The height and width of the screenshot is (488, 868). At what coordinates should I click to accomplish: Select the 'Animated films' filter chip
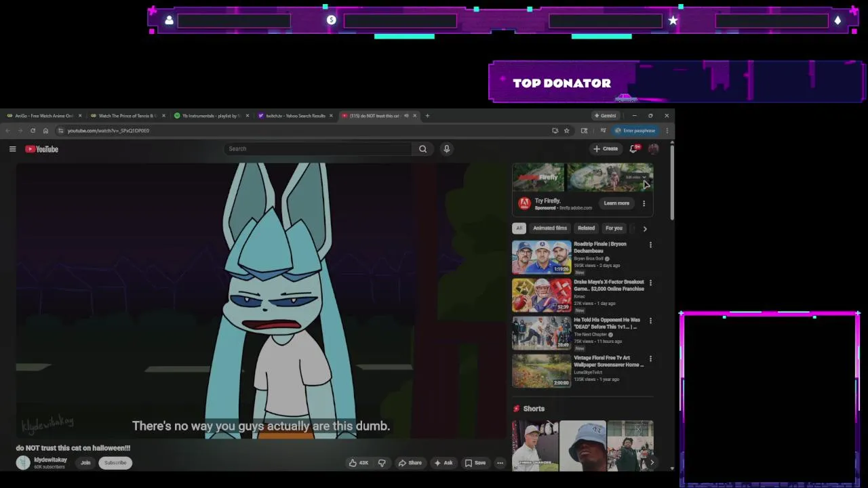[x=550, y=228]
